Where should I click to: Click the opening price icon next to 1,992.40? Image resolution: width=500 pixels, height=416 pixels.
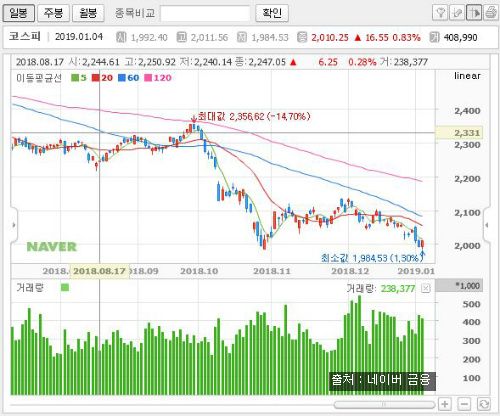121,37
